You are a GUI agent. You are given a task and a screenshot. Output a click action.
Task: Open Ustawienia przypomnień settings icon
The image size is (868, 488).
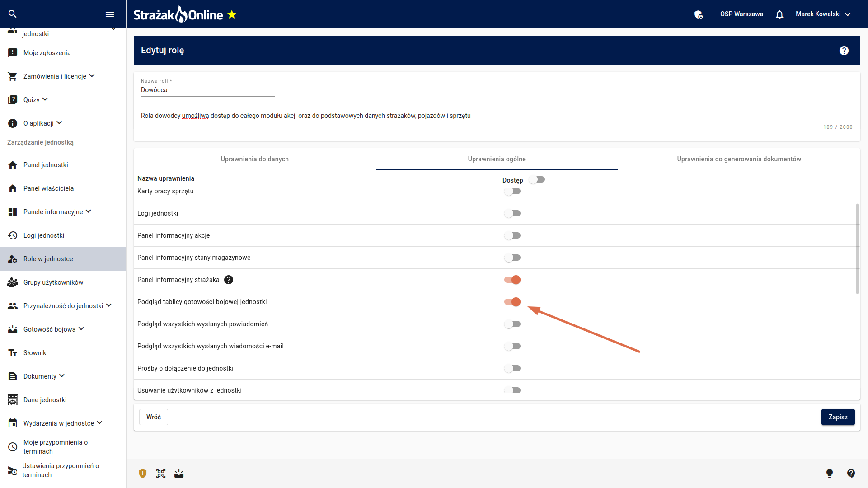click(x=13, y=470)
